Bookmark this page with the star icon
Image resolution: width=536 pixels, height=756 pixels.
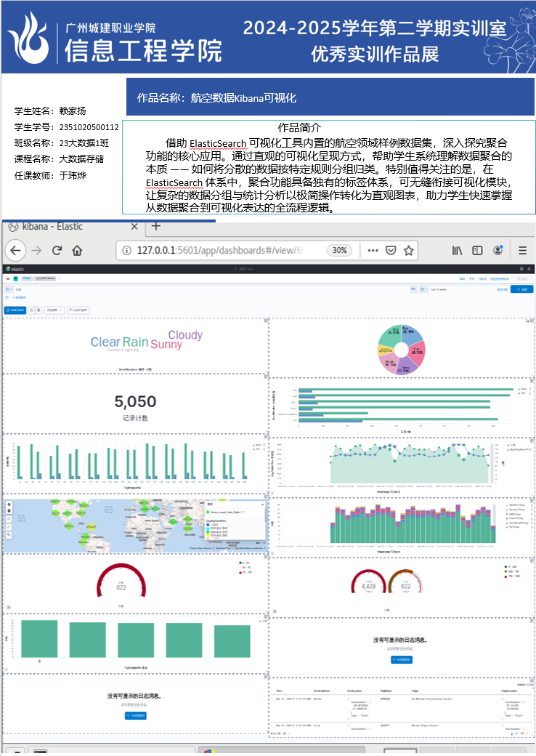point(409,250)
